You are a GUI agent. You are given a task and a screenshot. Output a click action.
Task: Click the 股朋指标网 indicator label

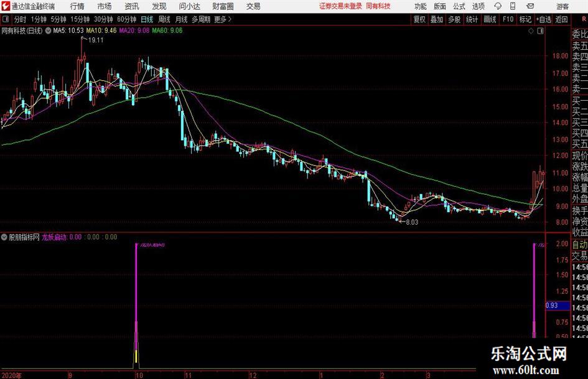click(24, 237)
